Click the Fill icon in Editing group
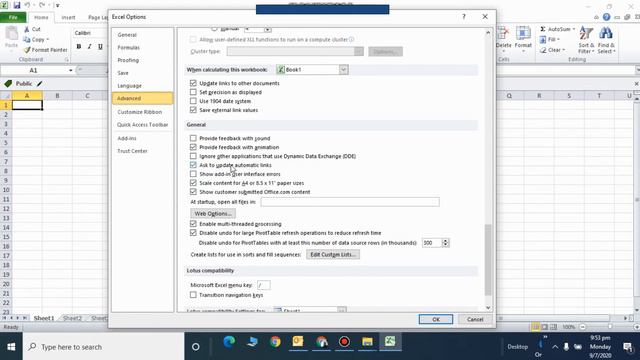Image resolution: width=640 pixels, height=360 pixels. tap(543, 40)
